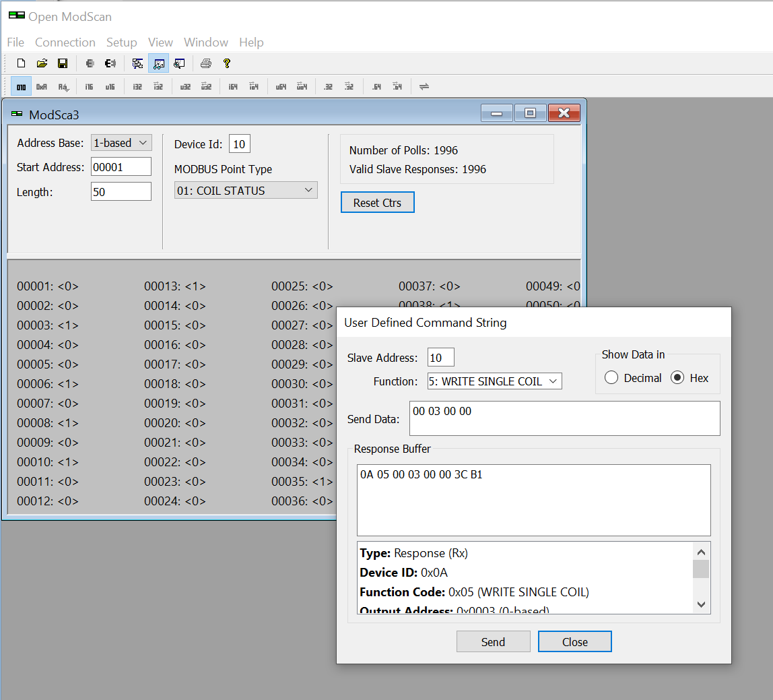The image size is (773, 700).
Task: Close the User Defined Command String dialog
Action: 575,642
